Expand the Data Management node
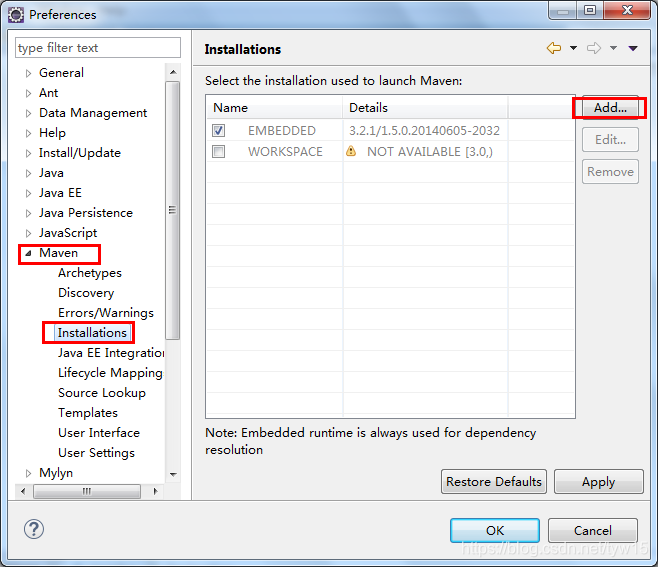This screenshot has height=567, width=658. [28, 113]
